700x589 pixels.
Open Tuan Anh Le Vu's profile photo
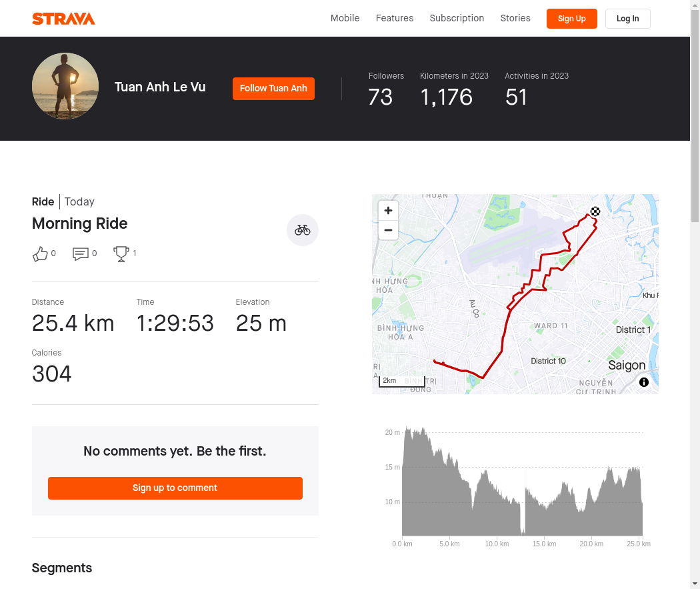click(65, 86)
